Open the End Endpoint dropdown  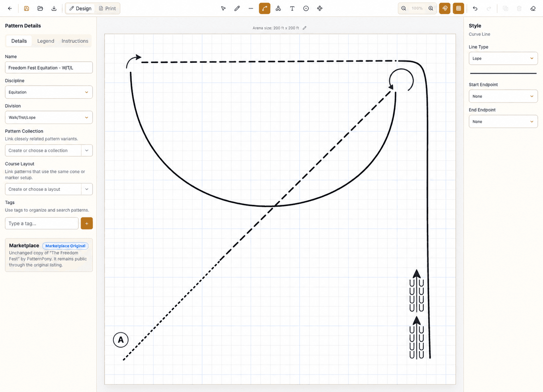tap(503, 122)
